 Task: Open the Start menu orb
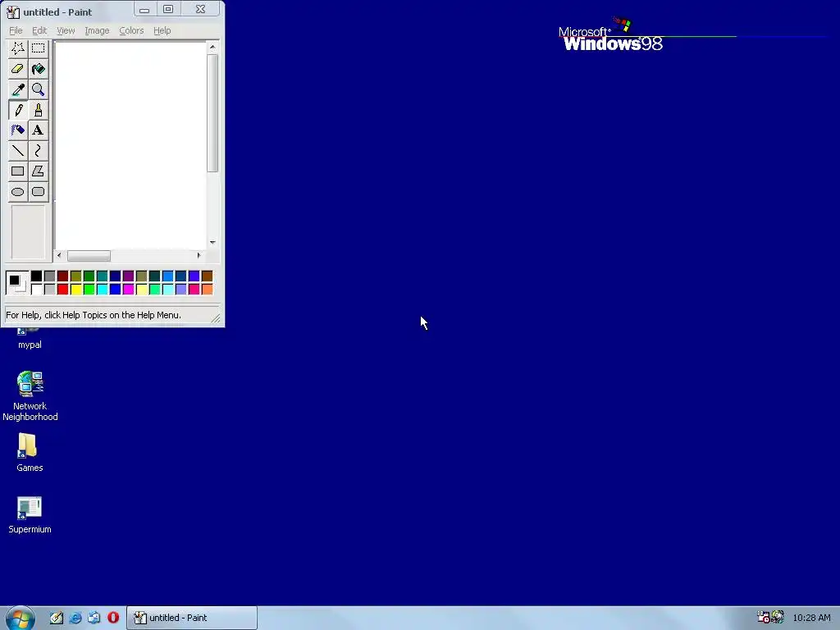[x=21, y=619]
